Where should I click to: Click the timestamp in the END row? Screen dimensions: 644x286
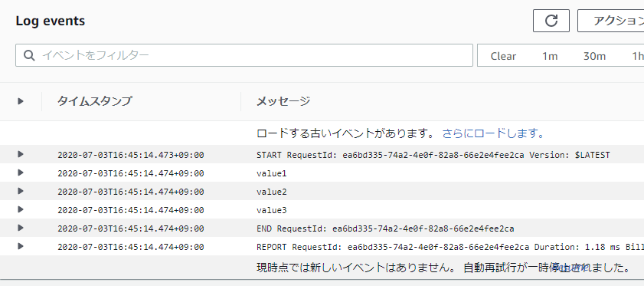click(131, 228)
